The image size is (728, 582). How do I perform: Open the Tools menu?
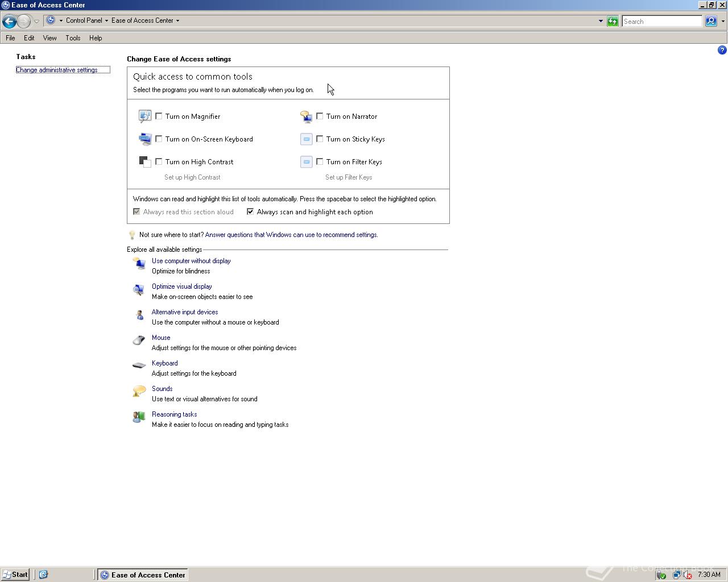73,38
